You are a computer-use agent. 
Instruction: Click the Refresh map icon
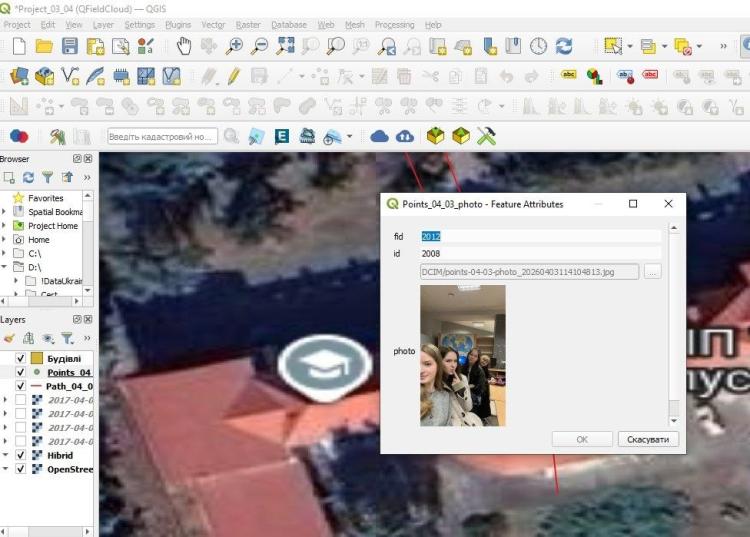564,46
